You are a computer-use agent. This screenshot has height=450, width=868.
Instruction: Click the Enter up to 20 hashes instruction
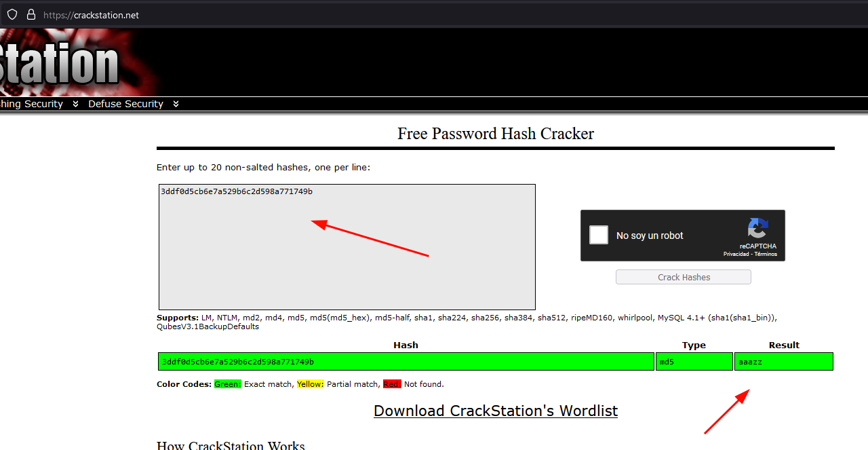coord(264,167)
